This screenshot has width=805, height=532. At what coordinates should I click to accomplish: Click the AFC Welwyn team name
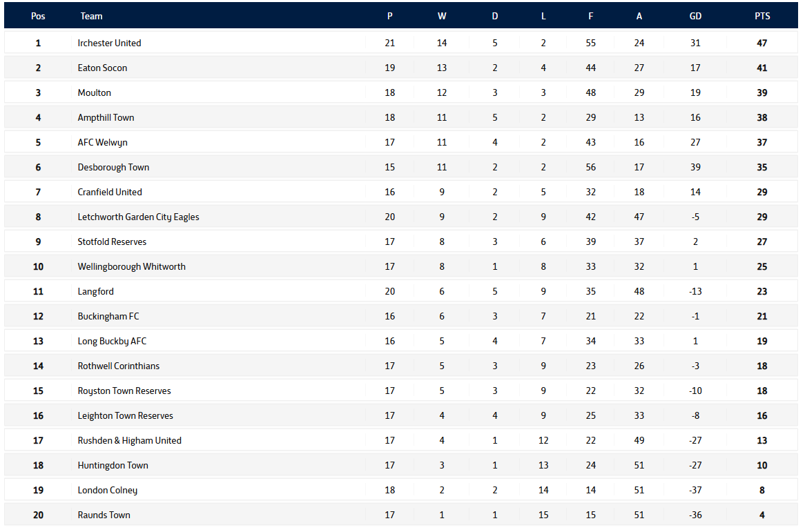(102, 142)
